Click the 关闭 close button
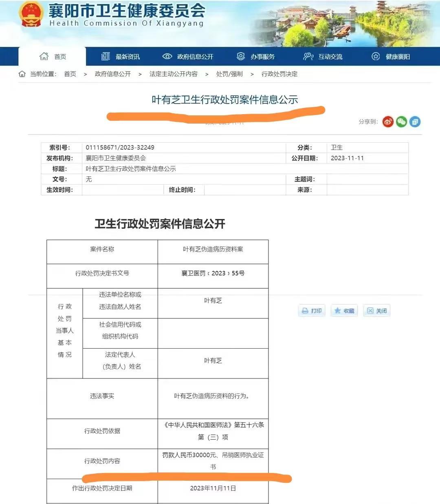Image resolution: width=440 pixels, height=504 pixels. (x=376, y=311)
